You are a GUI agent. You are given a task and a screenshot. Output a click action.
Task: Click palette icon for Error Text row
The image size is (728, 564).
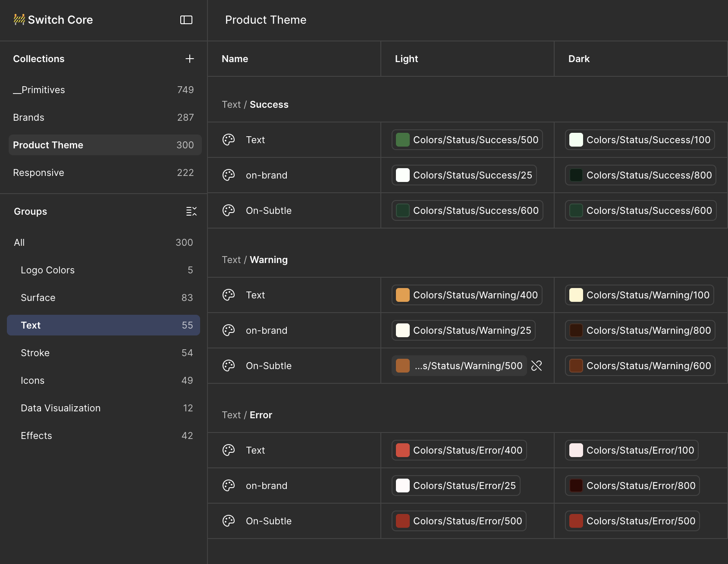tap(229, 450)
